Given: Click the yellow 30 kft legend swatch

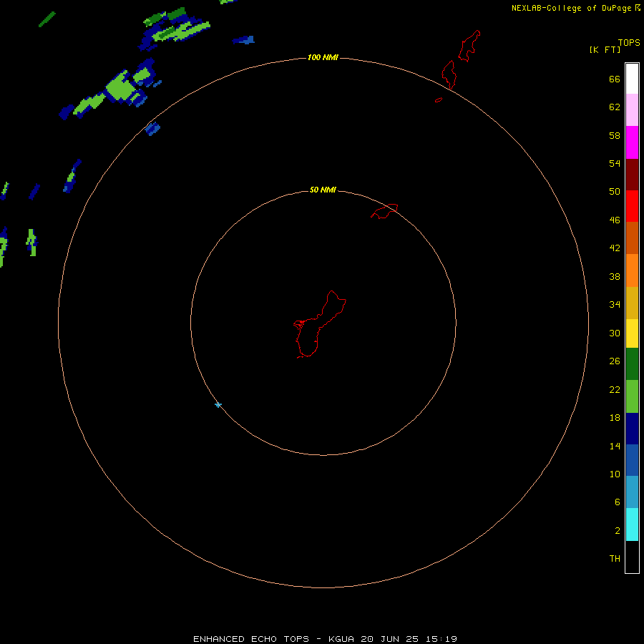Looking at the screenshot, I should point(632,333).
